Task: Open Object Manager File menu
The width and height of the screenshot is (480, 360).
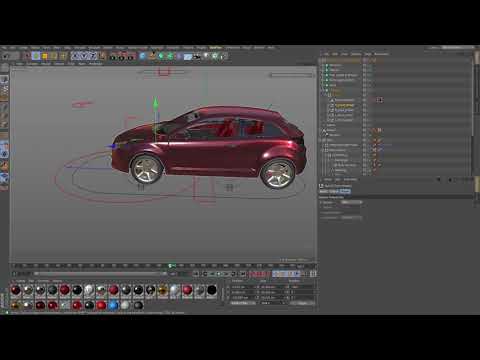Action: pos(327,54)
